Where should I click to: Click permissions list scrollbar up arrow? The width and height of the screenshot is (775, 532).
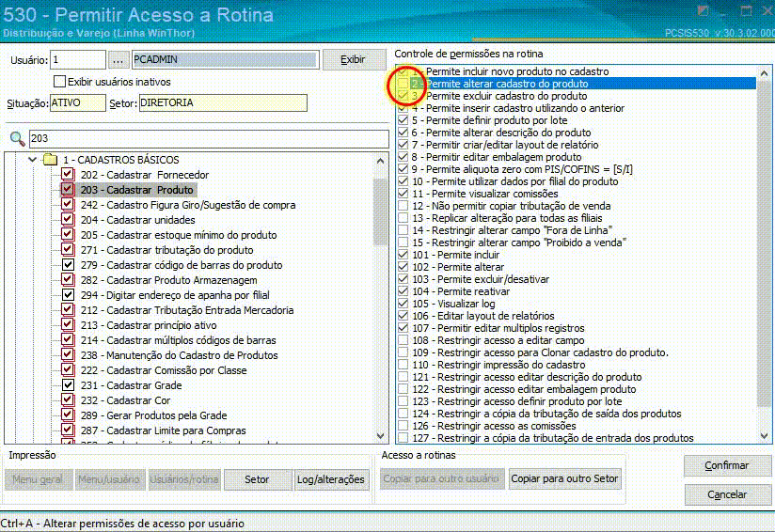[x=764, y=73]
